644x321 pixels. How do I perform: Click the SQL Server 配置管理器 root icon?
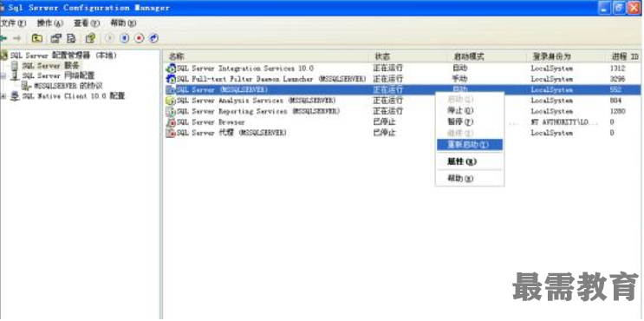4,55
